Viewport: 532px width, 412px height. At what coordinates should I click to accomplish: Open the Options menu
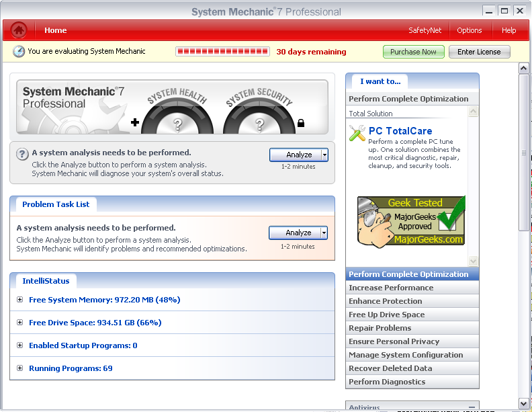point(469,30)
